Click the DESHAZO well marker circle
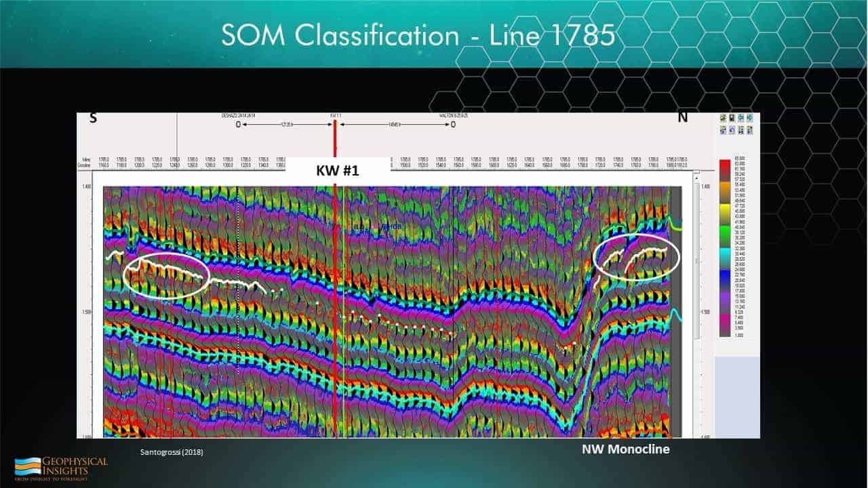Screen dimensions: 868x488 click(238, 125)
